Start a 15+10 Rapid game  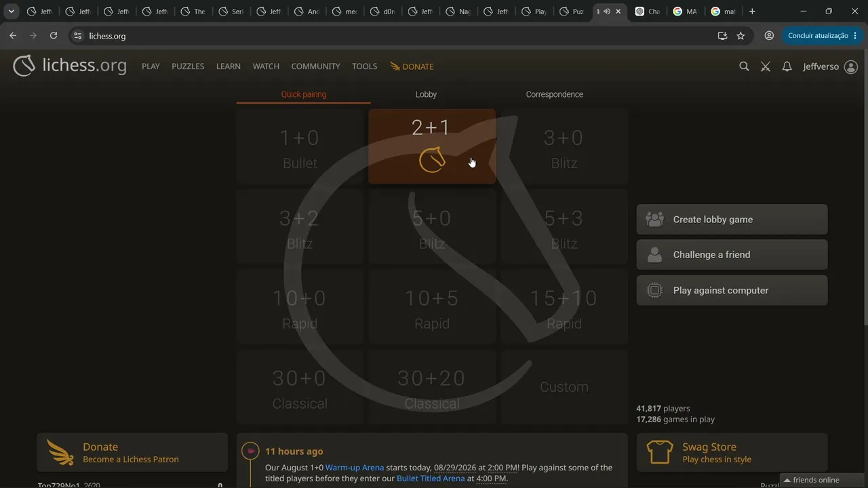(x=564, y=307)
